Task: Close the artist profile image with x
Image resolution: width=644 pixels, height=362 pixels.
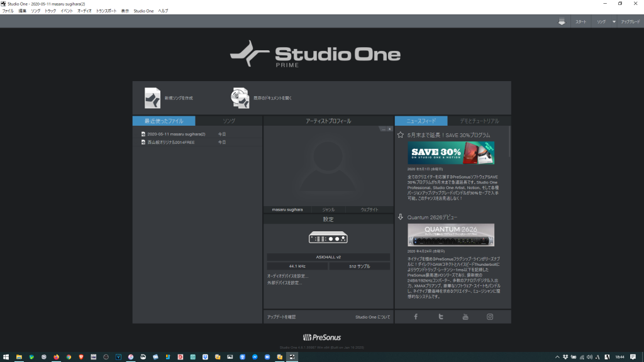Action: (390, 129)
